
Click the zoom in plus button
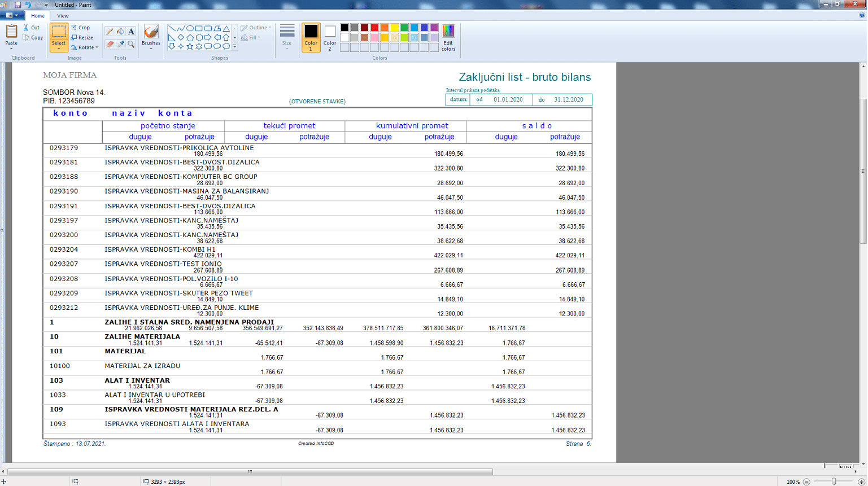click(861, 481)
